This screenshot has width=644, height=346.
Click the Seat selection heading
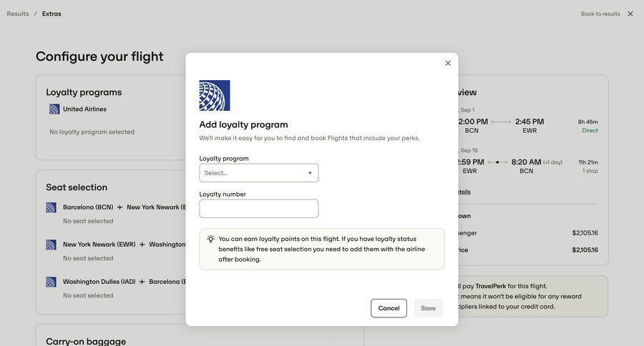[77, 187]
